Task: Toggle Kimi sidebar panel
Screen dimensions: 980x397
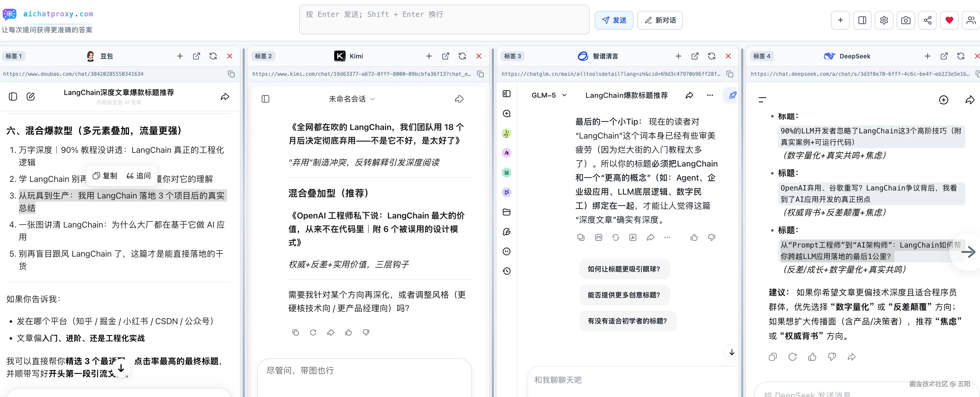Action: click(265, 99)
